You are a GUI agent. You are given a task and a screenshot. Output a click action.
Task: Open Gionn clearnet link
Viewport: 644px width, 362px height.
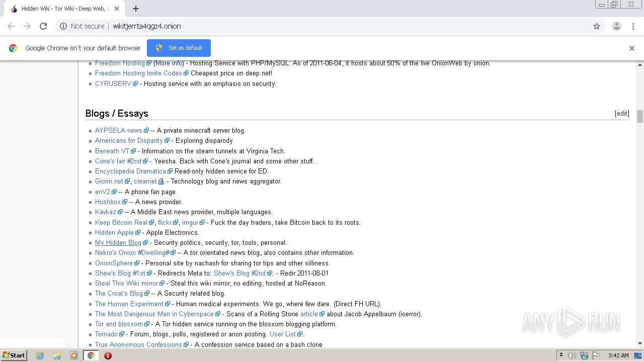(145, 182)
